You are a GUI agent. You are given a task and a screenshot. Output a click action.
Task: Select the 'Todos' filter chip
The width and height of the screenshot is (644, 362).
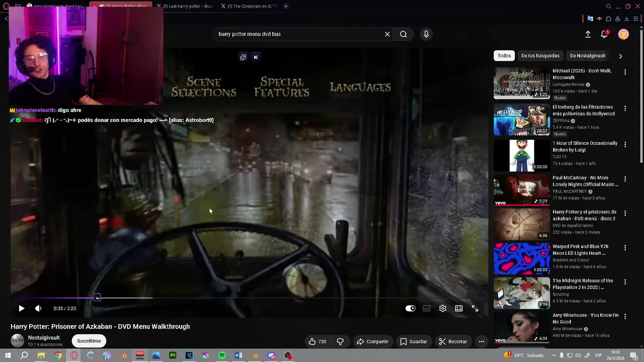click(x=504, y=56)
